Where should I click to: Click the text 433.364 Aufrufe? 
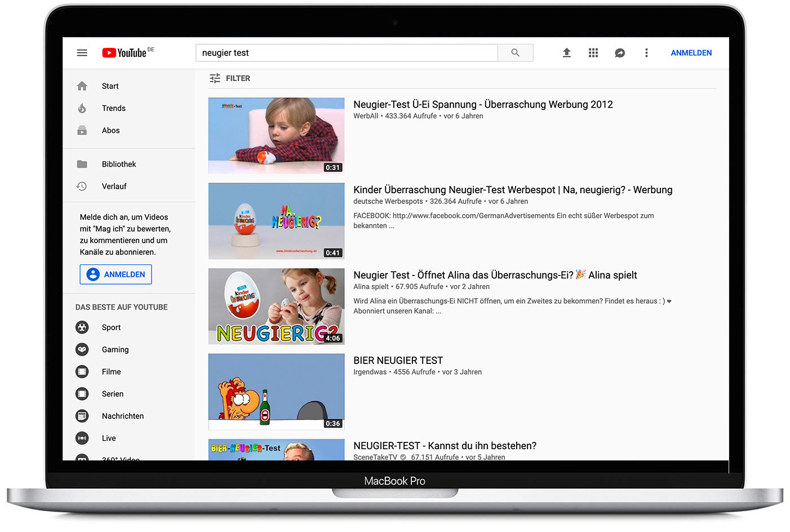pyautogui.click(x=411, y=116)
